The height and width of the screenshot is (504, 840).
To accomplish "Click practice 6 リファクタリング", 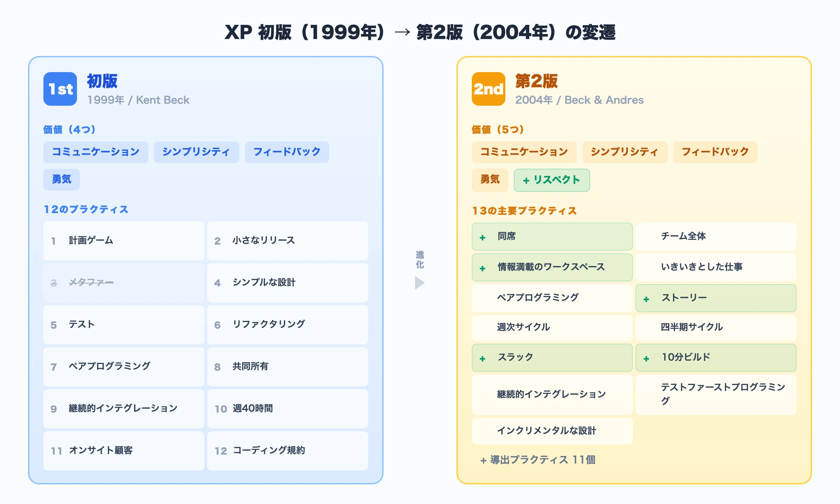I will (x=288, y=324).
